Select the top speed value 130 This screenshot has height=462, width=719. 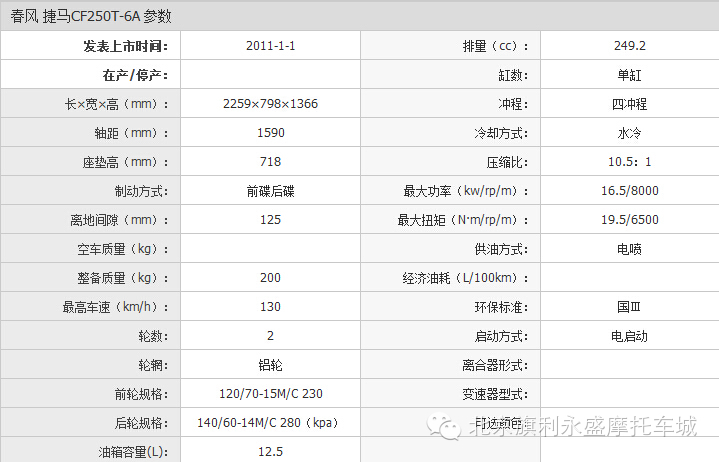pos(271,307)
